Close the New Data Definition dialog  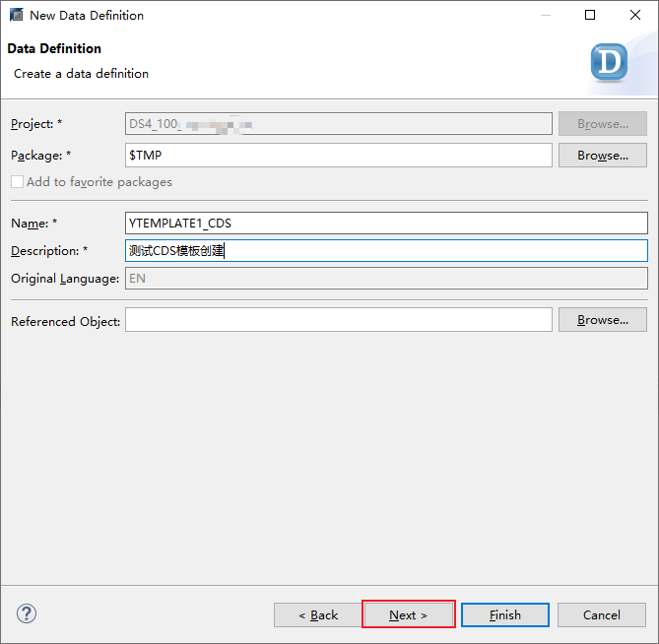635,16
